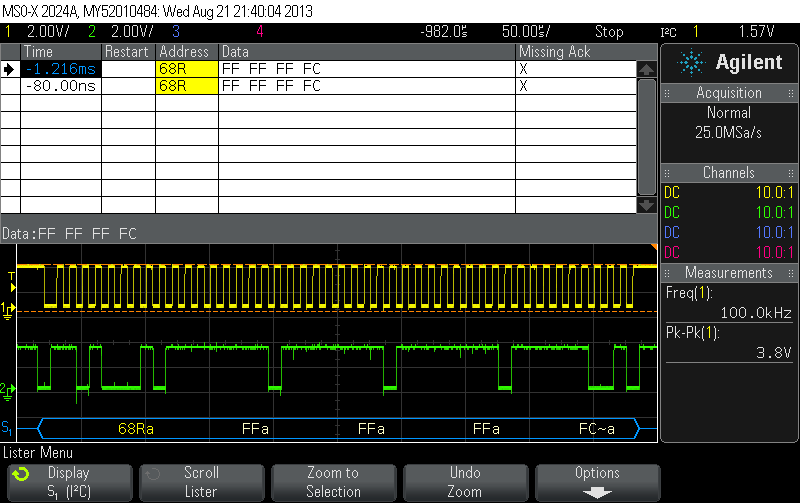Click the first FFa decoded bus segment
Screen dimensions: 800x503
click(255, 429)
